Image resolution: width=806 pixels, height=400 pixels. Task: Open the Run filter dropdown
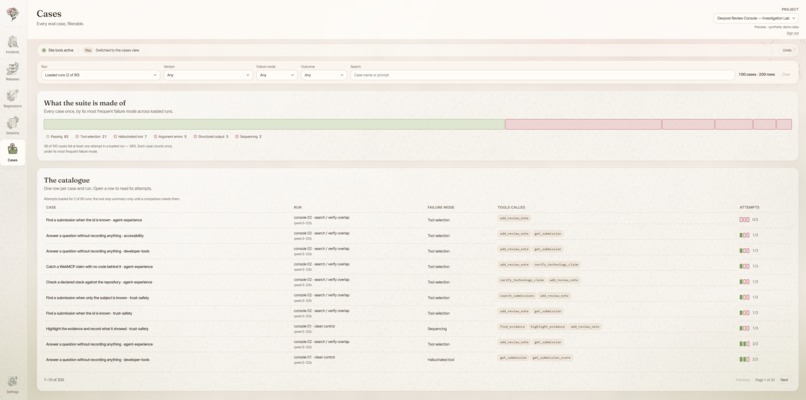click(x=101, y=75)
